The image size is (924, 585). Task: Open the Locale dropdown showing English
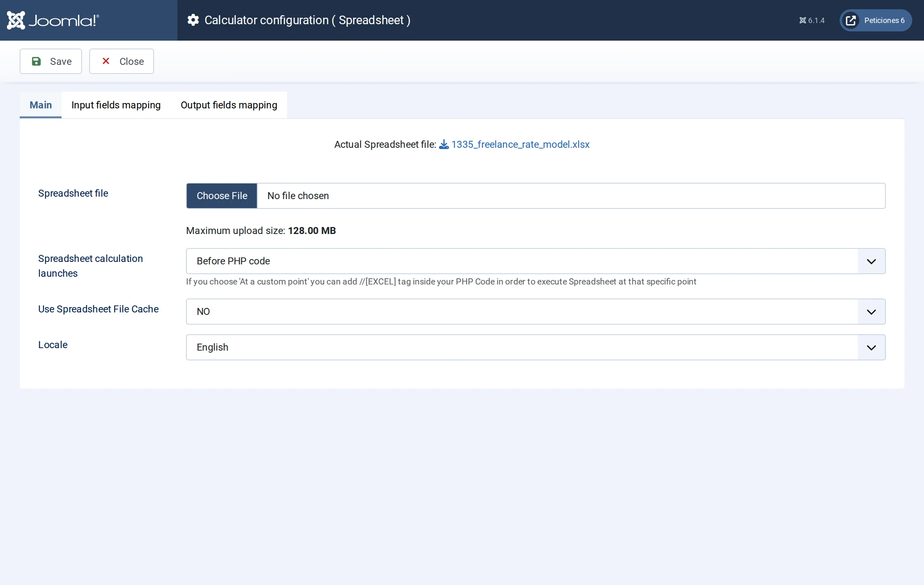(536, 347)
